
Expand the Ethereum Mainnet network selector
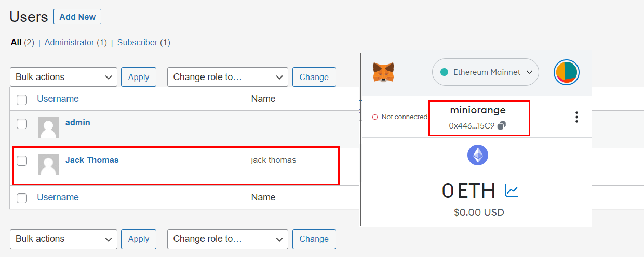tap(486, 72)
